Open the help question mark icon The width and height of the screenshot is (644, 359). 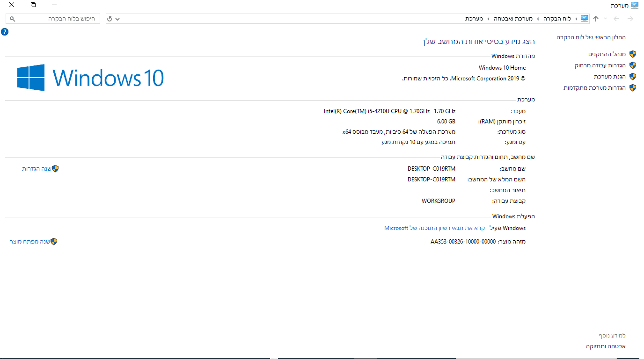pos(5,32)
